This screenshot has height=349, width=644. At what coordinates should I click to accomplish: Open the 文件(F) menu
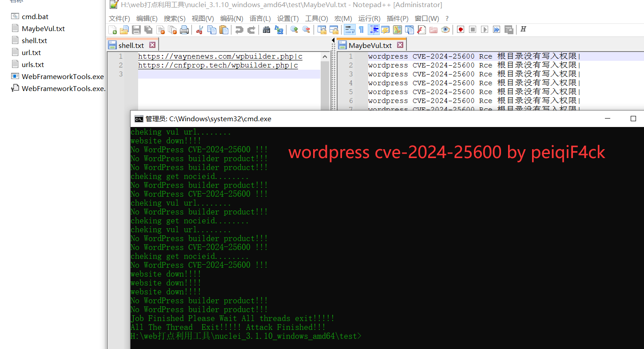pos(119,18)
